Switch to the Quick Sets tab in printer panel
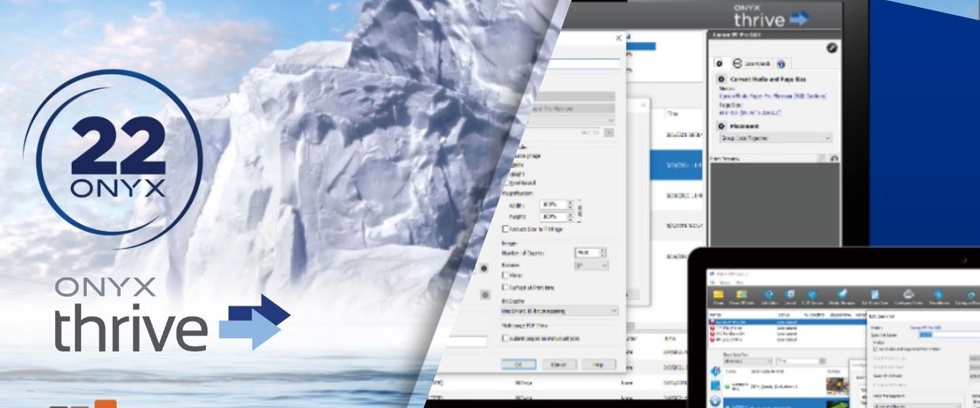The image size is (980, 408). (x=751, y=64)
